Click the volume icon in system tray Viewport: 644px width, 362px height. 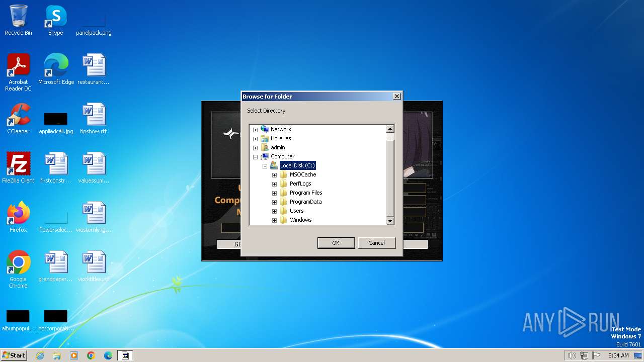pos(572,355)
